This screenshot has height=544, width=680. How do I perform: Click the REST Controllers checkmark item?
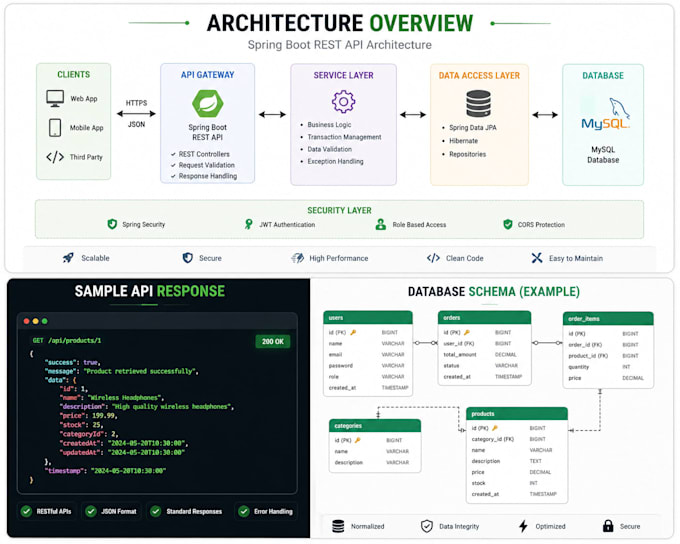(x=200, y=154)
